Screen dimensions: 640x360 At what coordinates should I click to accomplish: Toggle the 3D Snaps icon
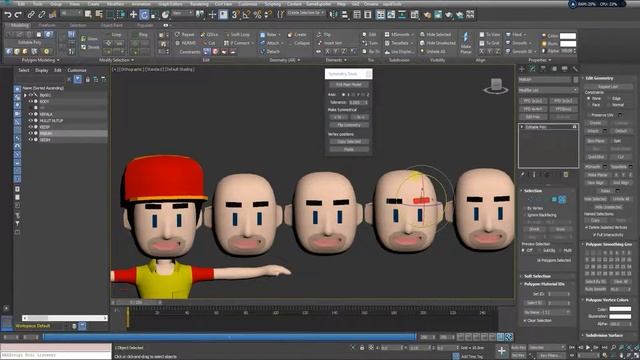235,15
